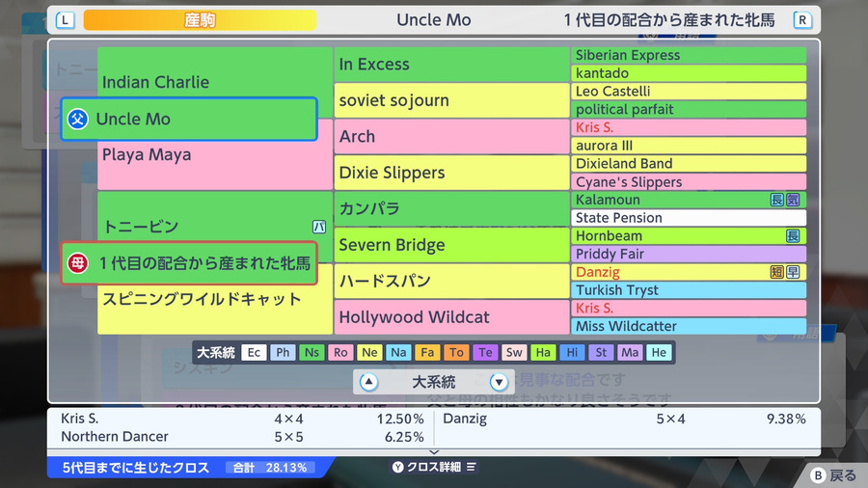868x488 pixels.
Task: Click the B button back icon
Action: tap(818, 475)
